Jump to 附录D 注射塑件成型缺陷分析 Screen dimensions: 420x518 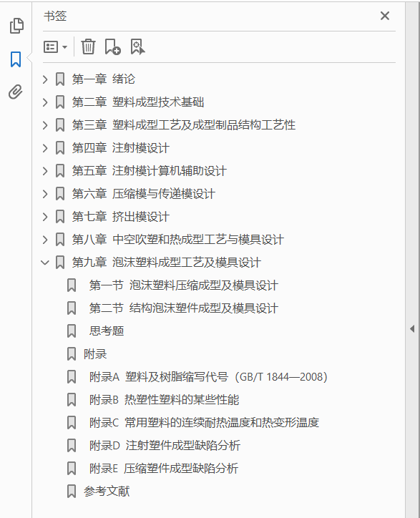tap(165, 446)
